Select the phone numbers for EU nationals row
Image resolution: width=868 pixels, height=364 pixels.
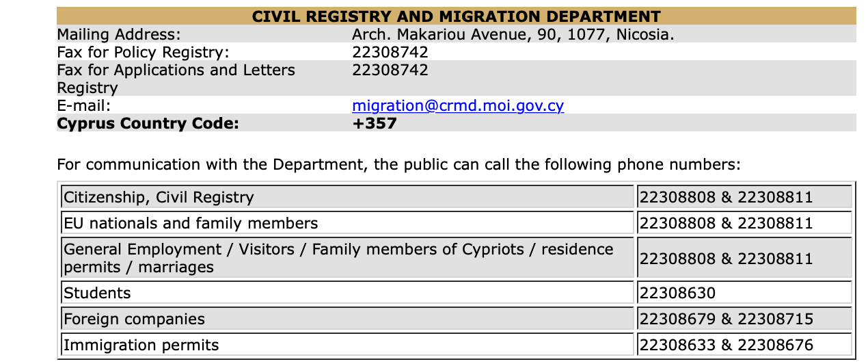726,223
